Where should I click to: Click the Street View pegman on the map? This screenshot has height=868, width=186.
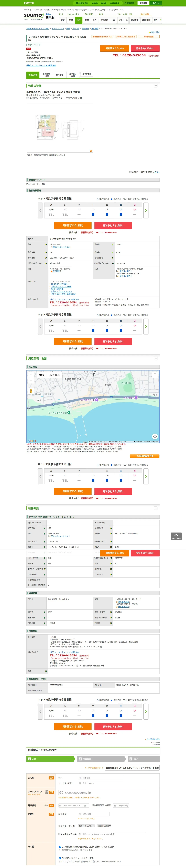coord(31,391)
